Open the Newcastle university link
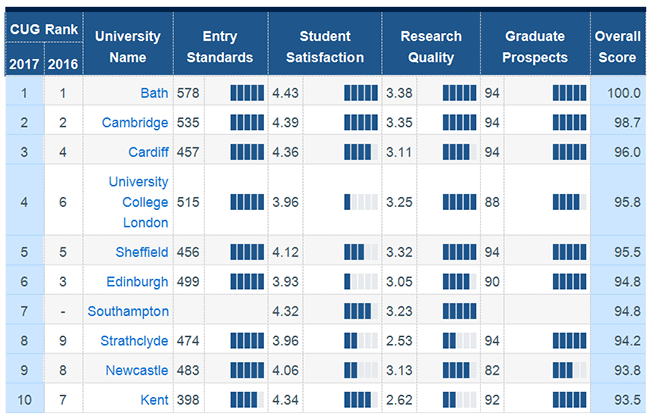 pyautogui.click(x=137, y=370)
